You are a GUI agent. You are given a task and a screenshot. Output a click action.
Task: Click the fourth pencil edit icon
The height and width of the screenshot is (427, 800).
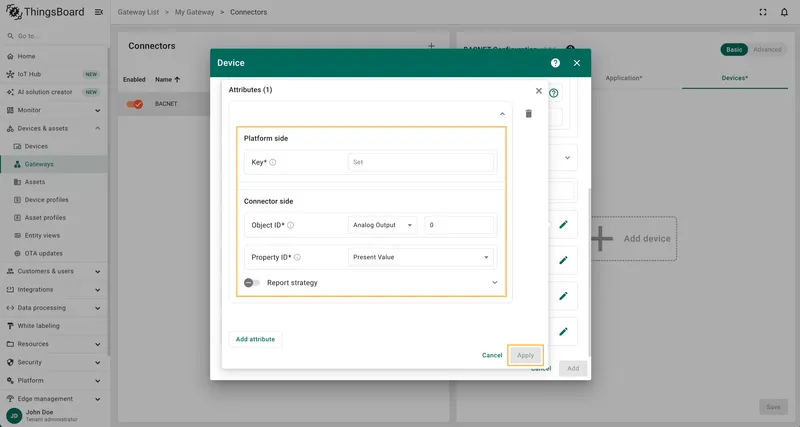tap(563, 332)
